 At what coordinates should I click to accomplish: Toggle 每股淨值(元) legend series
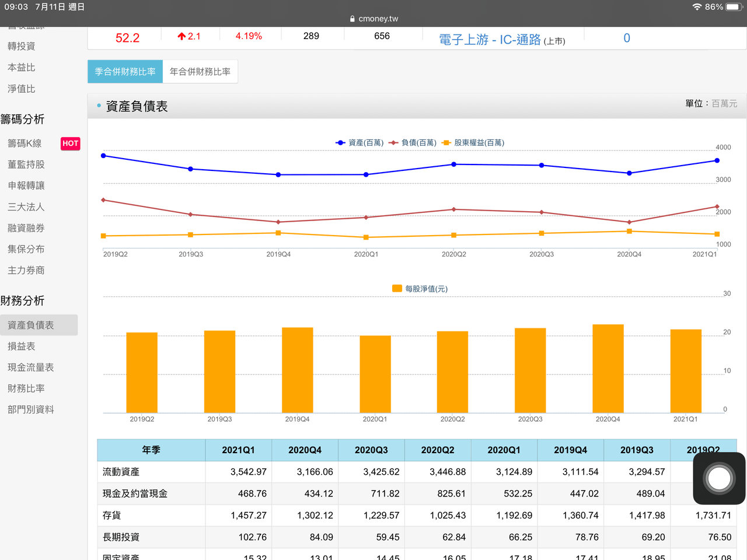coord(420,289)
